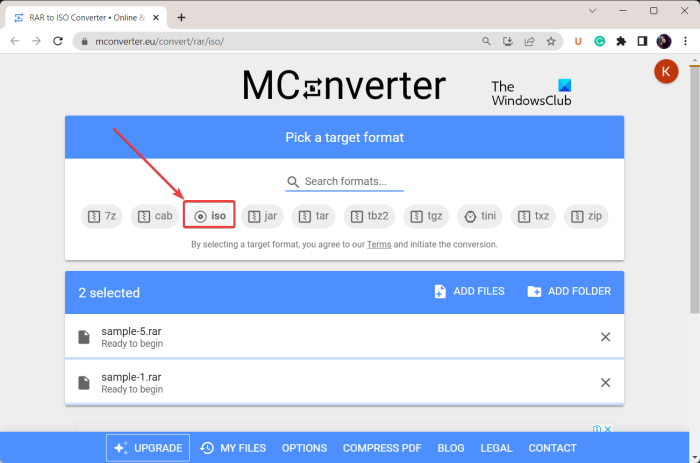Image resolution: width=700 pixels, height=463 pixels.
Task: Click ADD FILES button
Action: click(x=469, y=292)
